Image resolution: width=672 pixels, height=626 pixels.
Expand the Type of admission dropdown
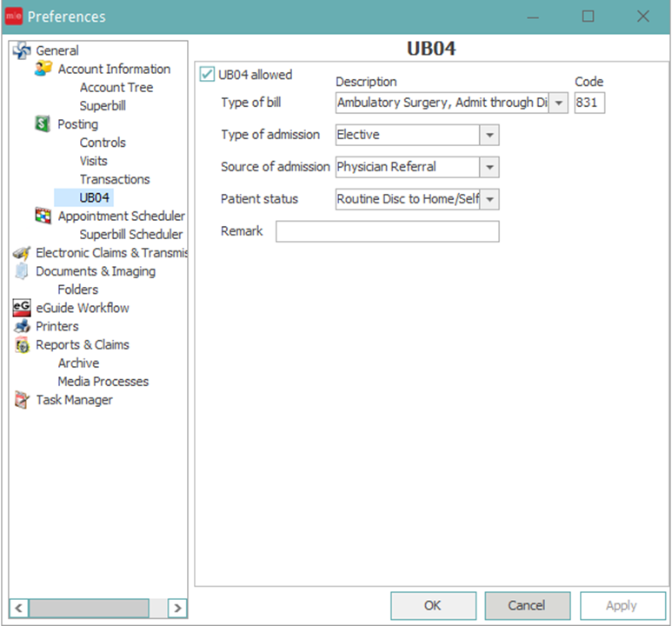pos(489,135)
